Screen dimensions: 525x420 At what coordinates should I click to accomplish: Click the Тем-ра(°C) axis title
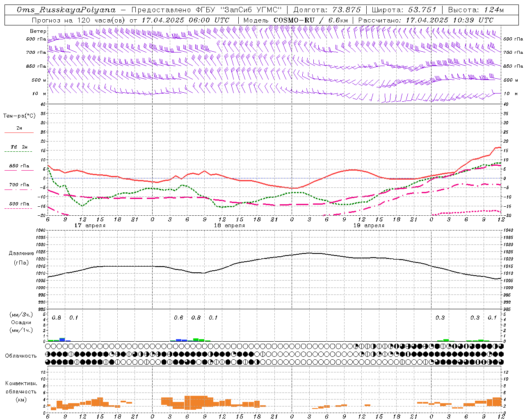[19, 116]
